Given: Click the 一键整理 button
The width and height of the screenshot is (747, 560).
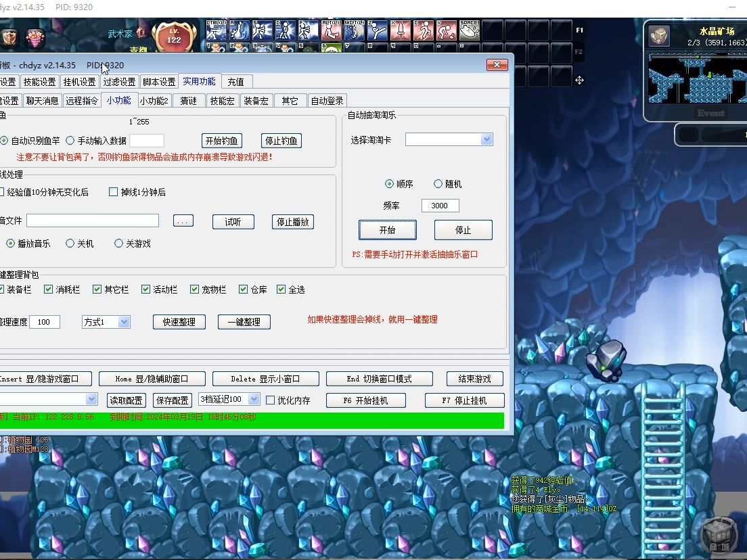Looking at the screenshot, I should pyautogui.click(x=244, y=322).
